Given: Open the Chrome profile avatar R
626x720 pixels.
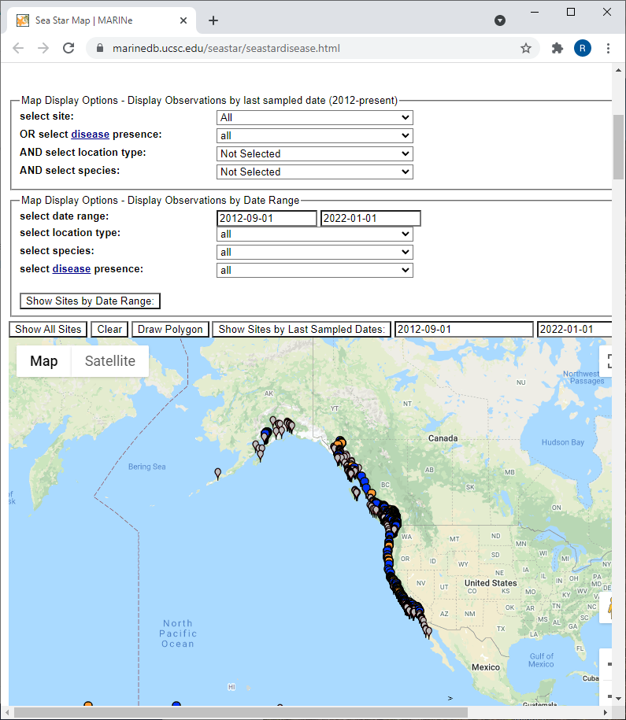Looking at the screenshot, I should (582, 48).
